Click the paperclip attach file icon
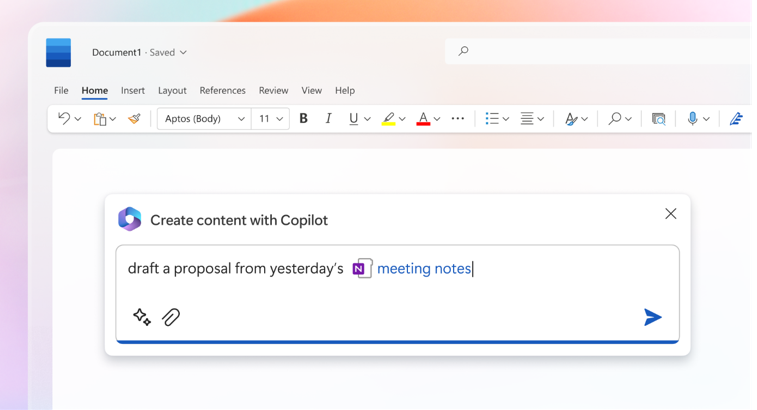The image size is (757, 410). coord(171,317)
